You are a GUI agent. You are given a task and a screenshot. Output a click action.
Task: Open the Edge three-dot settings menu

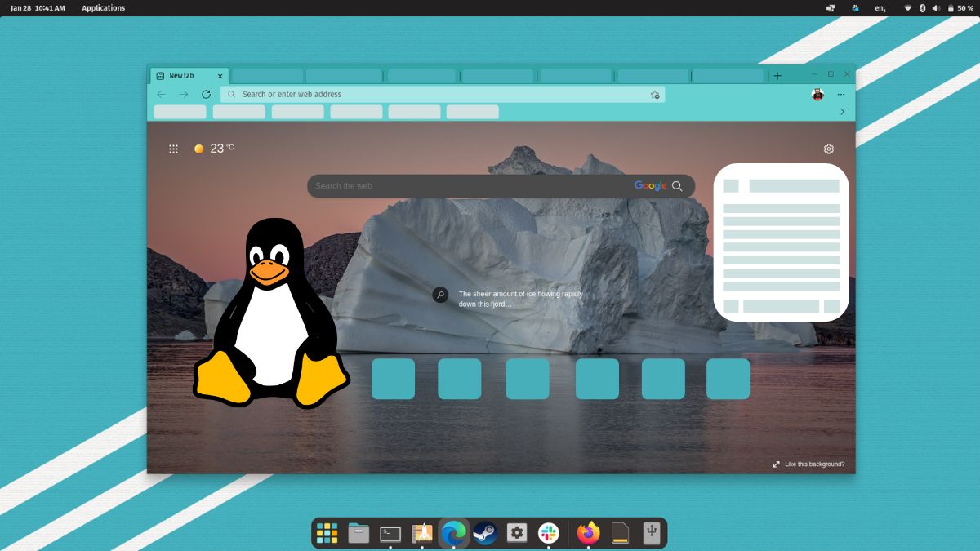click(841, 94)
